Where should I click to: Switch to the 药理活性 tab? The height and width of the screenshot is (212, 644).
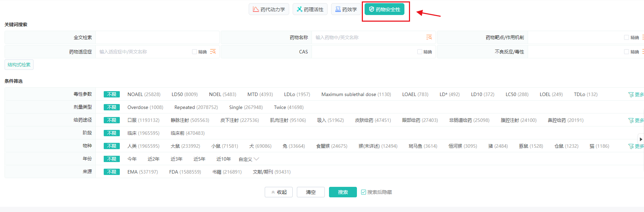click(310, 9)
